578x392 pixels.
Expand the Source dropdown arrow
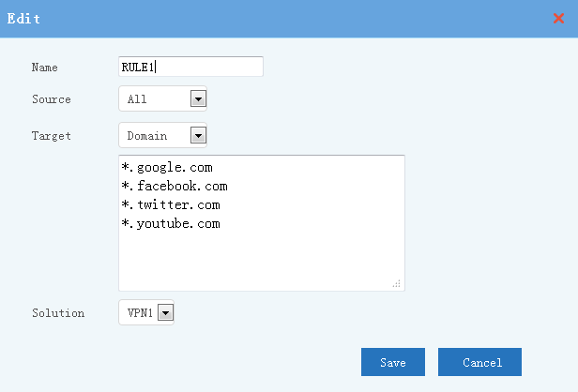(x=198, y=98)
